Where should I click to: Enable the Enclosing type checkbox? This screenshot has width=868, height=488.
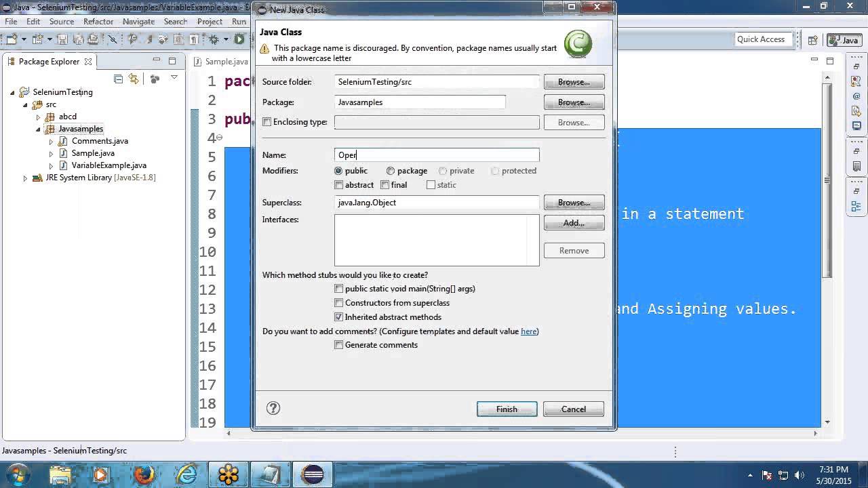[x=267, y=122]
